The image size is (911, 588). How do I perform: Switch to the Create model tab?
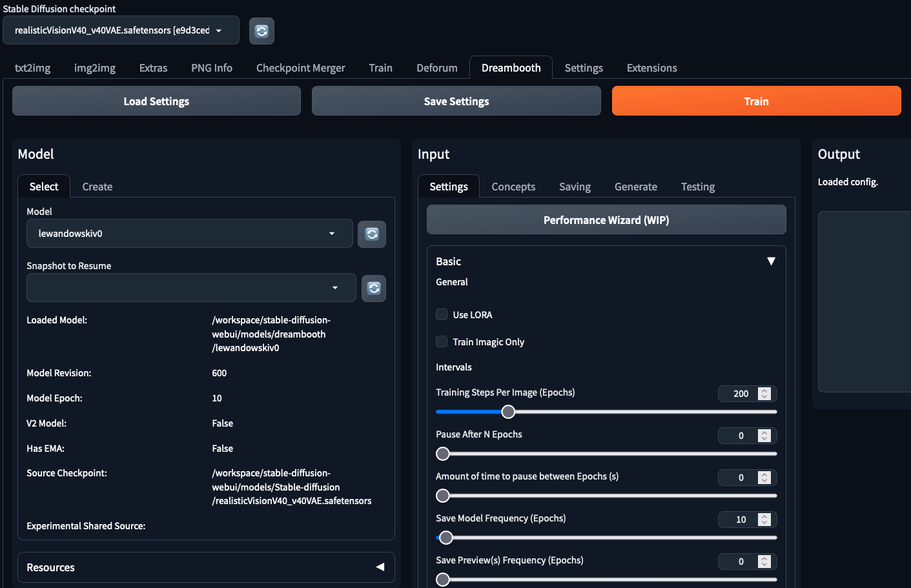tap(97, 187)
